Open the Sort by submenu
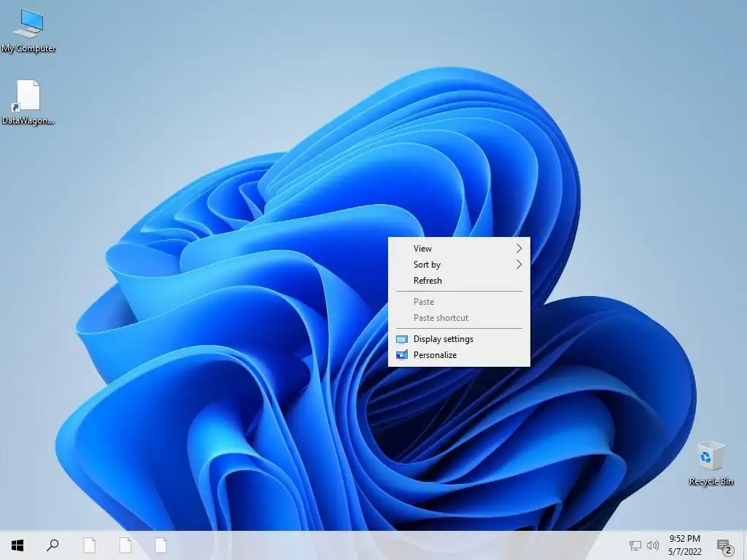747x560 pixels. click(459, 264)
